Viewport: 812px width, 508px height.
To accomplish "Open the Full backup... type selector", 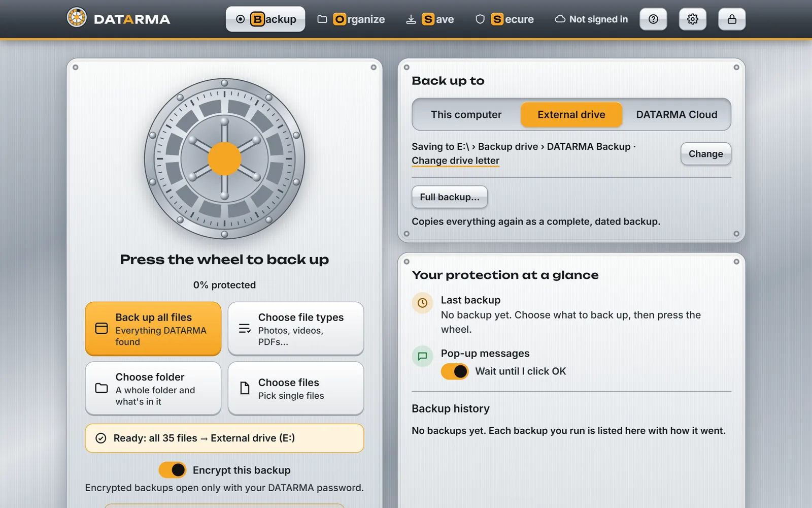I will [x=450, y=197].
